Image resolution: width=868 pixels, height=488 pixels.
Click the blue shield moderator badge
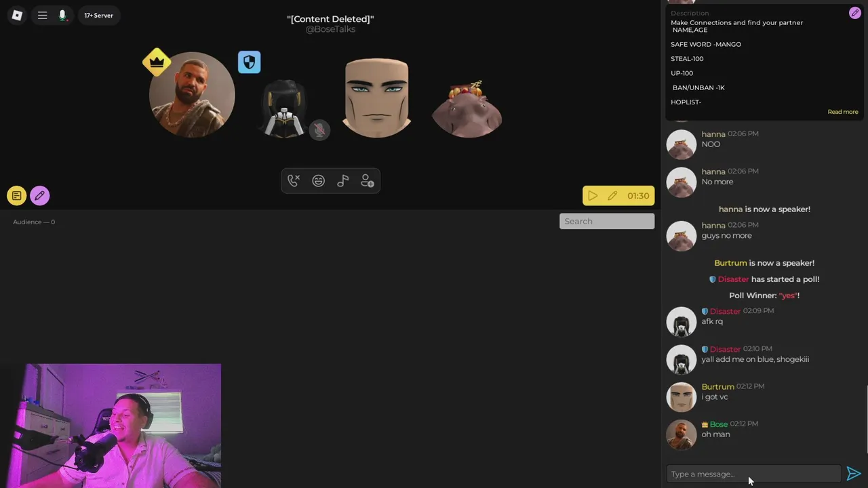coord(249,62)
